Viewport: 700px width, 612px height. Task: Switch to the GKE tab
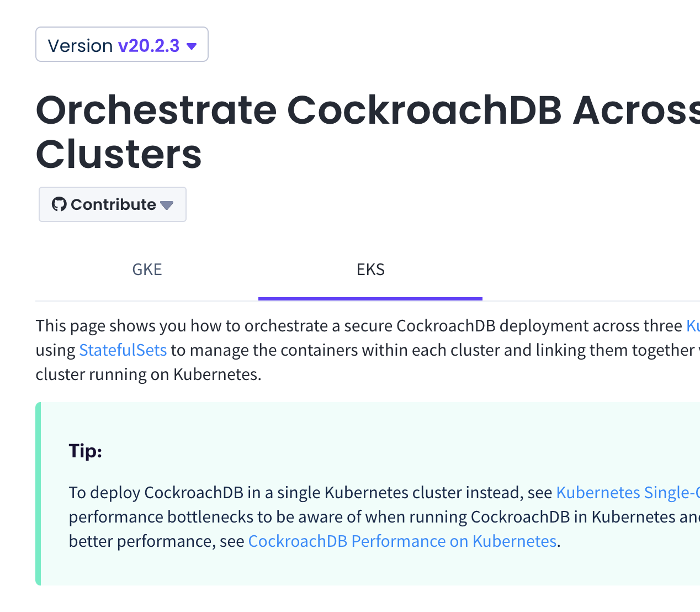[x=147, y=269]
